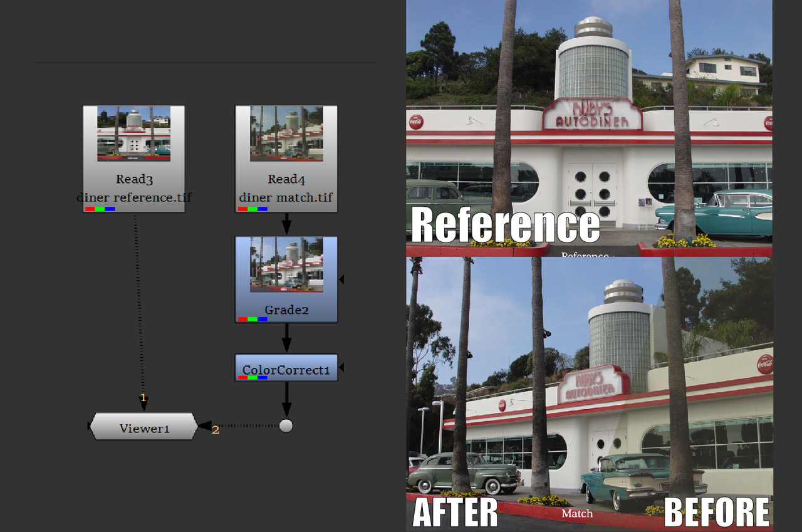Click the Viewer1 input label 2
Image resolution: width=802 pixels, height=532 pixels.
coord(216,430)
